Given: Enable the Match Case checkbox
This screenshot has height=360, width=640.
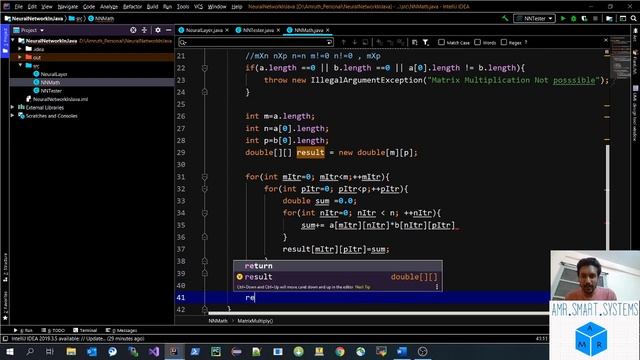Looking at the screenshot, I should pyautogui.click(x=441, y=42).
